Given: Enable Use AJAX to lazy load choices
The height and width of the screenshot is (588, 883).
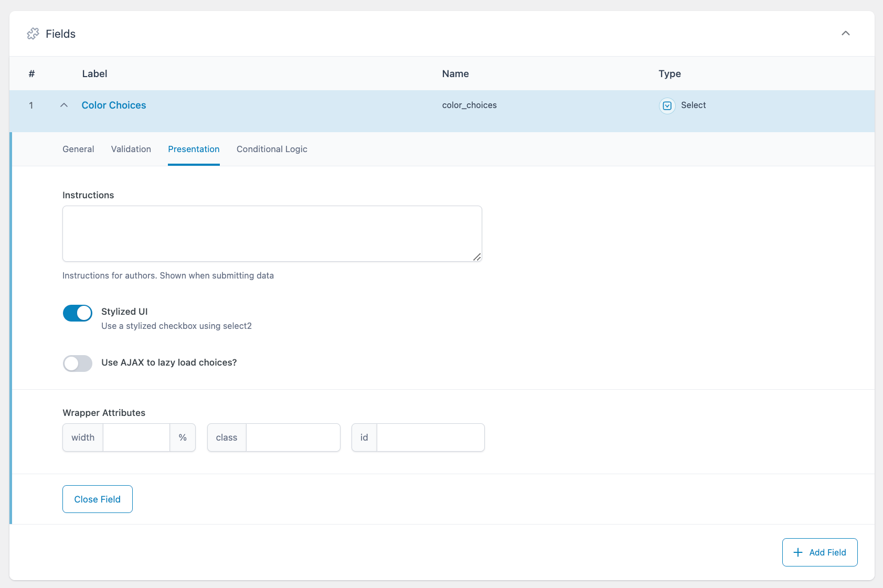Looking at the screenshot, I should pyautogui.click(x=77, y=363).
